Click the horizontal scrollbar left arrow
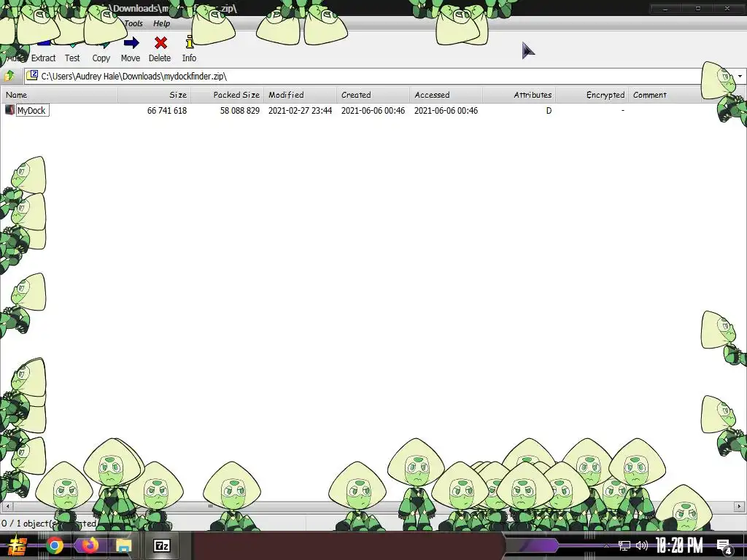 tap(7, 506)
